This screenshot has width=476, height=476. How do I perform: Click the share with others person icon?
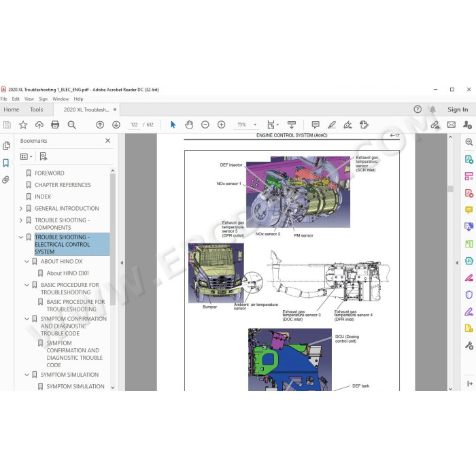(x=468, y=124)
